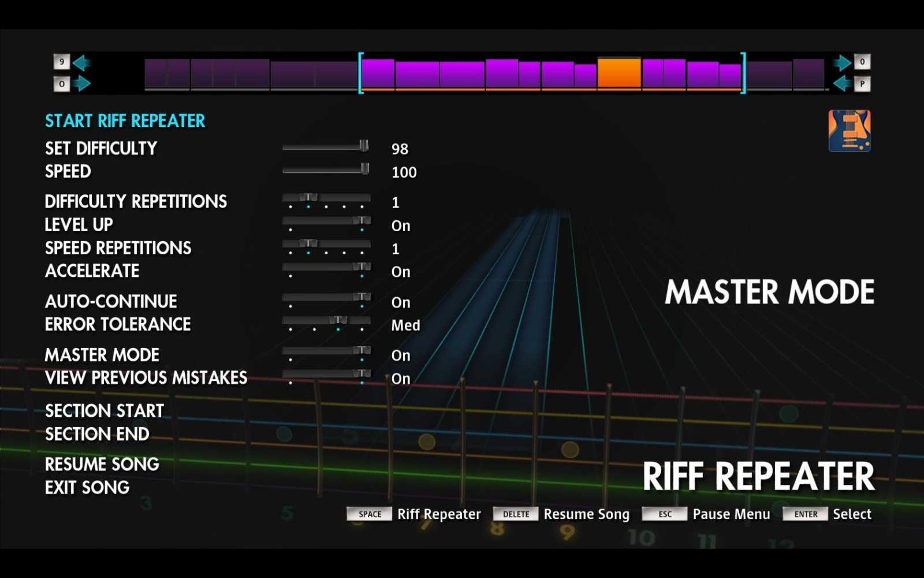Select the LEVEL UP menu item
Screen dimensions: 924x578
(x=79, y=225)
